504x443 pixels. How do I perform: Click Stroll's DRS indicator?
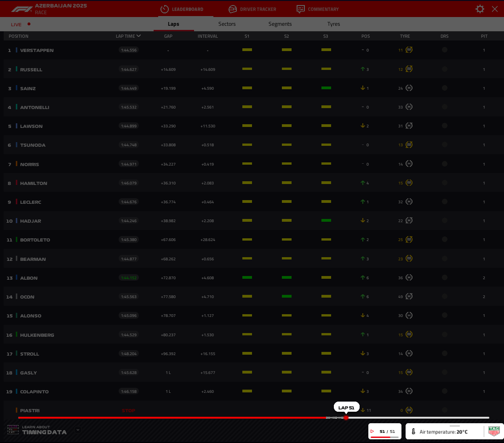point(445,353)
